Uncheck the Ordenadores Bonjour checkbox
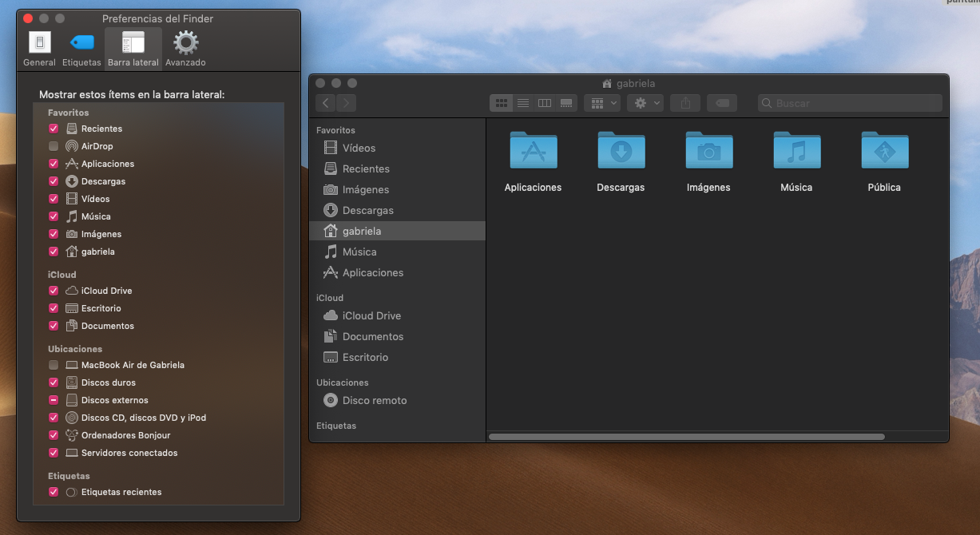980x535 pixels. tap(54, 435)
